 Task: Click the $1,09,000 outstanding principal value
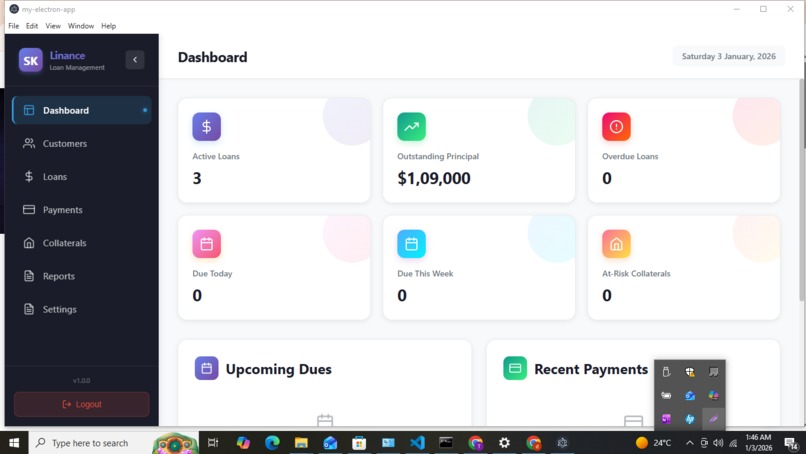(434, 178)
